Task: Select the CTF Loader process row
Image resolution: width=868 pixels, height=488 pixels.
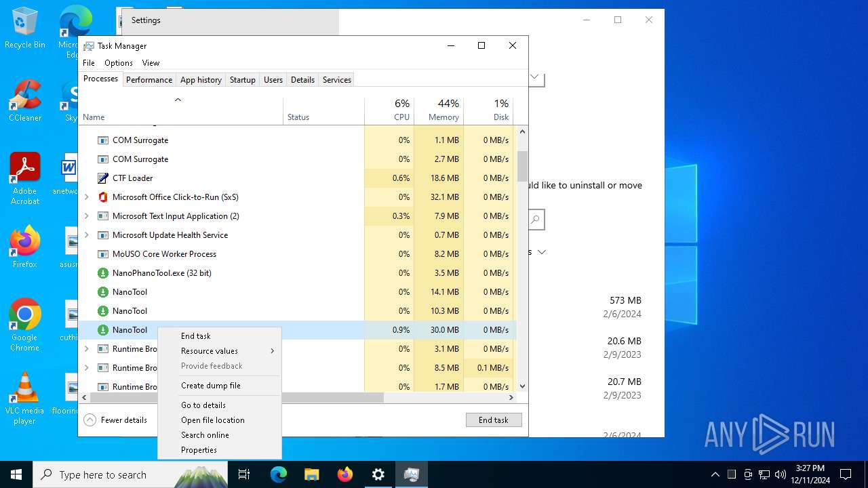Action: point(298,178)
